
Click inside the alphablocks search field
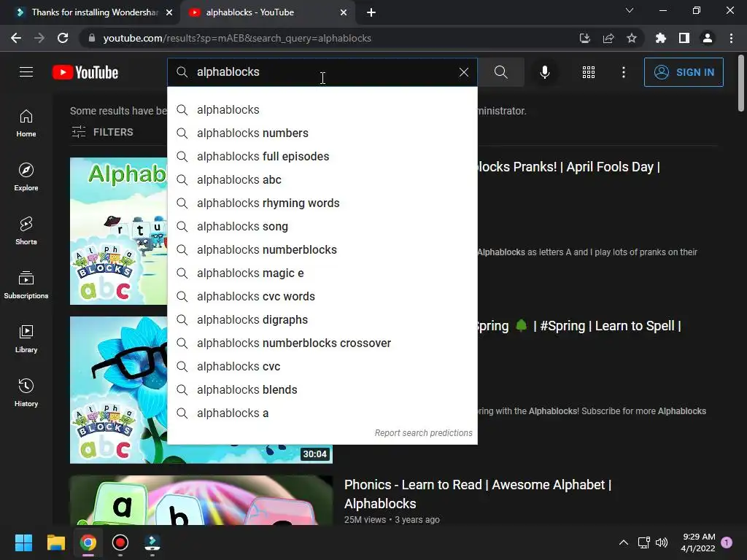322,72
